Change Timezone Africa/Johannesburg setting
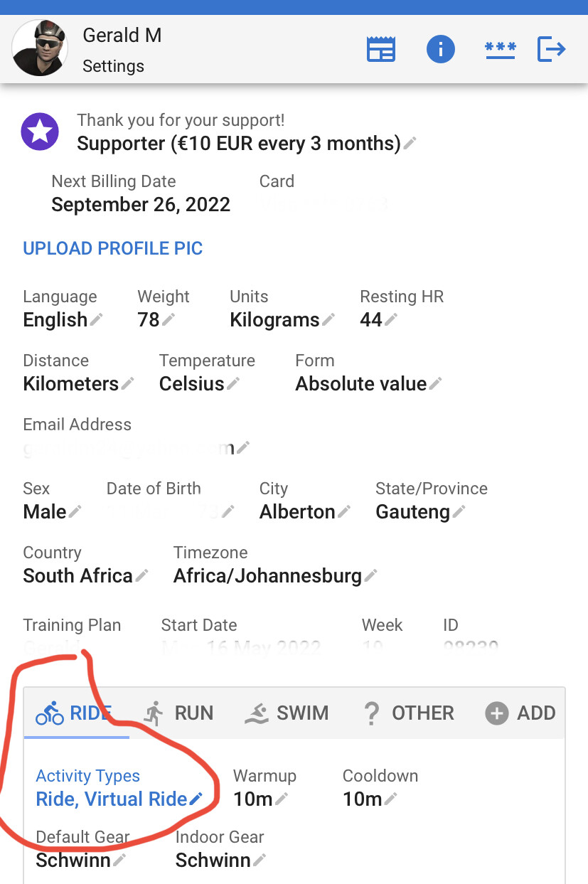 pyautogui.click(x=275, y=576)
